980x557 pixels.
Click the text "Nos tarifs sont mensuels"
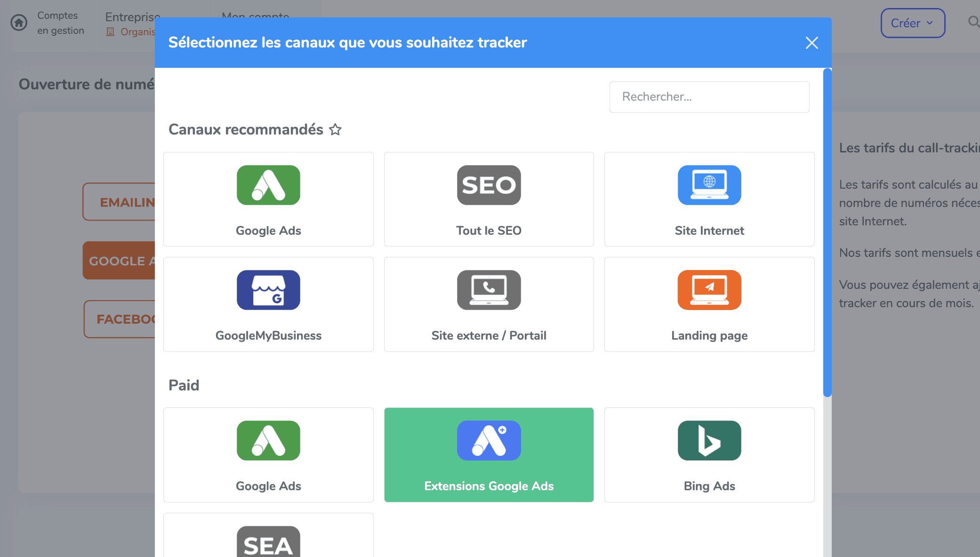906,253
